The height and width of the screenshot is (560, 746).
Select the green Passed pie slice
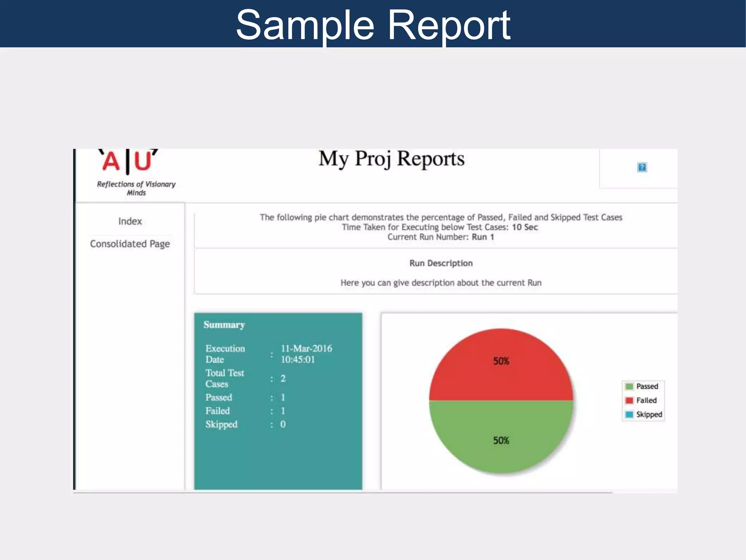point(501,437)
